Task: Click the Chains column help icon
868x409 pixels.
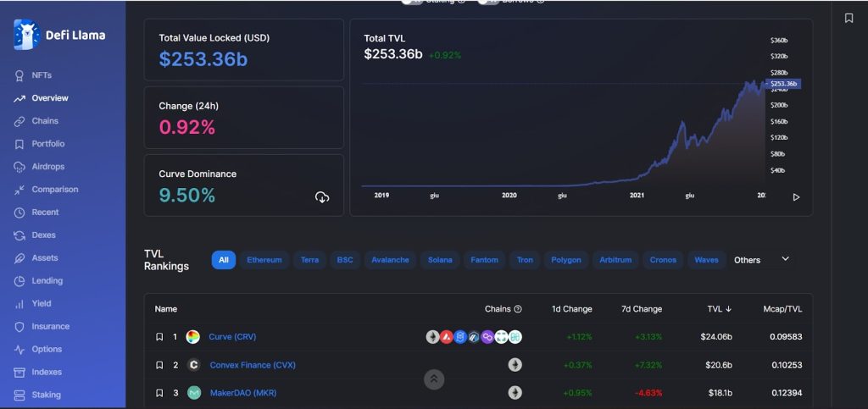Action: 518,309
